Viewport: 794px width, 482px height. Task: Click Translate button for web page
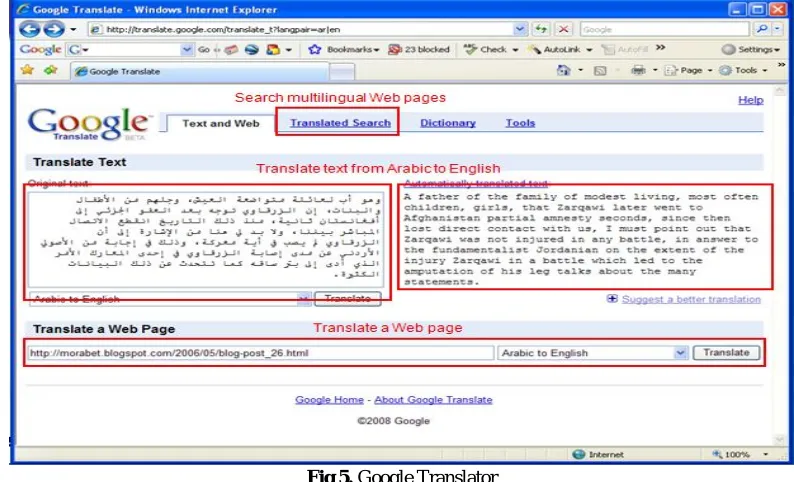tap(726, 352)
